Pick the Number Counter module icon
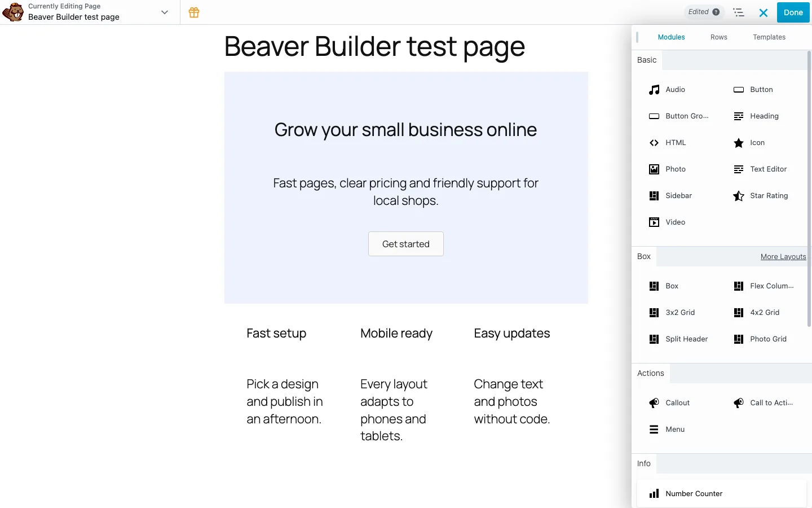Image resolution: width=812 pixels, height=508 pixels. (x=654, y=494)
